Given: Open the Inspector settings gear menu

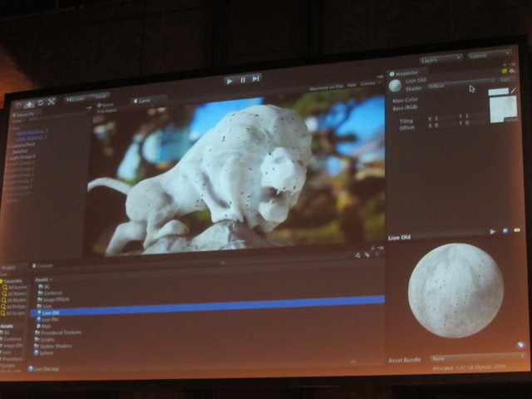Looking at the screenshot, I should point(512,71).
